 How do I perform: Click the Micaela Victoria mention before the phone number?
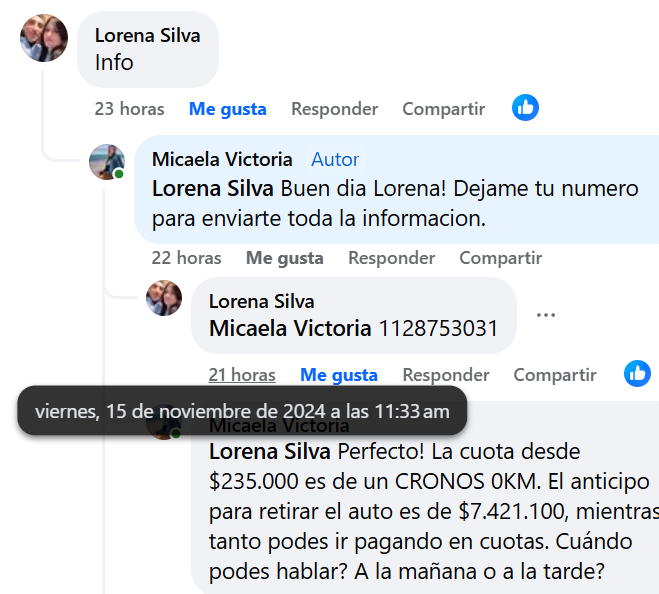tap(290, 328)
